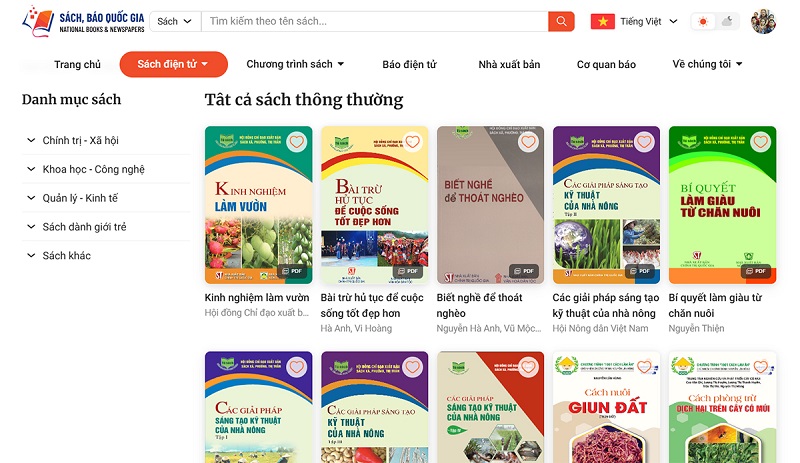Click the Vietnam flag icon

click(603, 21)
